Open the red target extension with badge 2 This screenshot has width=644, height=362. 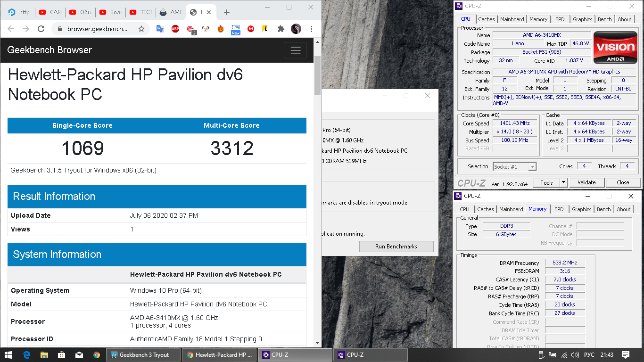coord(191,30)
